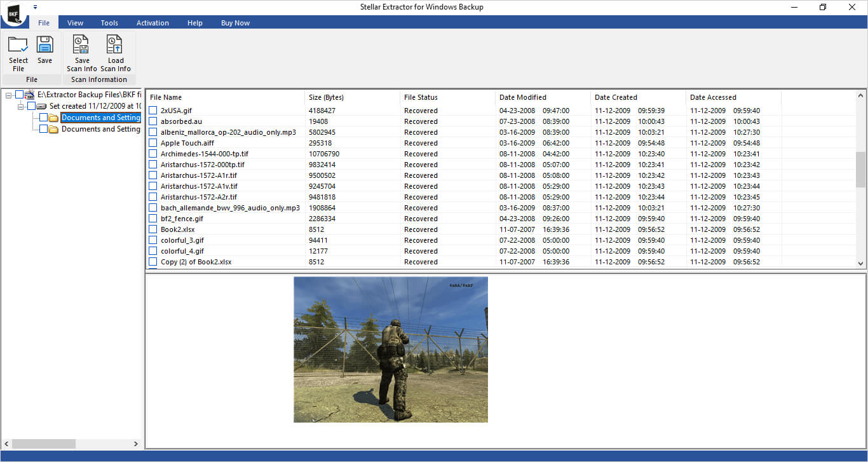Click the tree panel scroll left arrow
Screen dimensions: 868x462
click(x=7, y=444)
